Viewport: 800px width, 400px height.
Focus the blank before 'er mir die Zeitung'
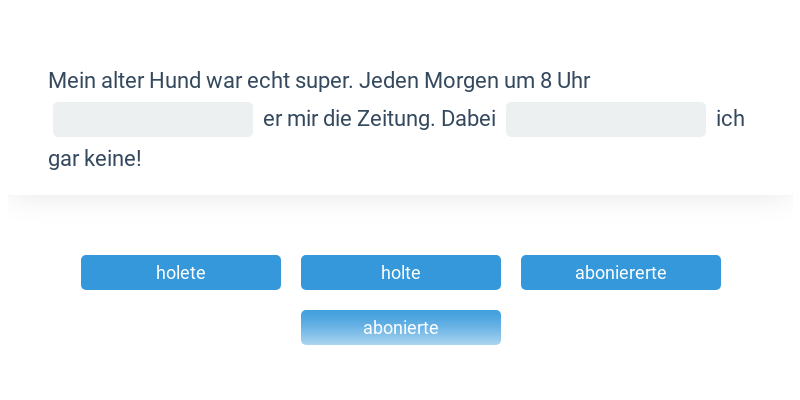pos(153,120)
